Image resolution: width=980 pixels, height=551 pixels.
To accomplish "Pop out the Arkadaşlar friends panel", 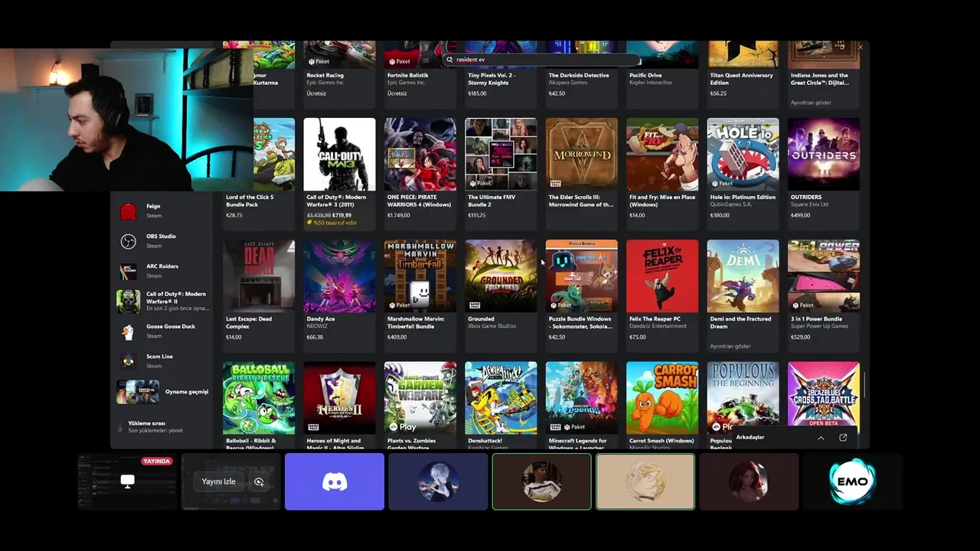I will [x=843, y=438].
